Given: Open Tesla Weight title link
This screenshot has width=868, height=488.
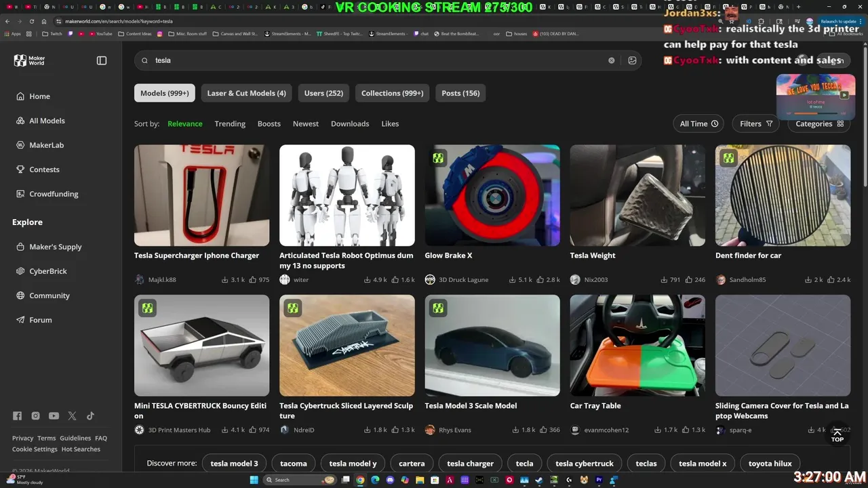Looking at the screenshot, I should click(593, 256).
